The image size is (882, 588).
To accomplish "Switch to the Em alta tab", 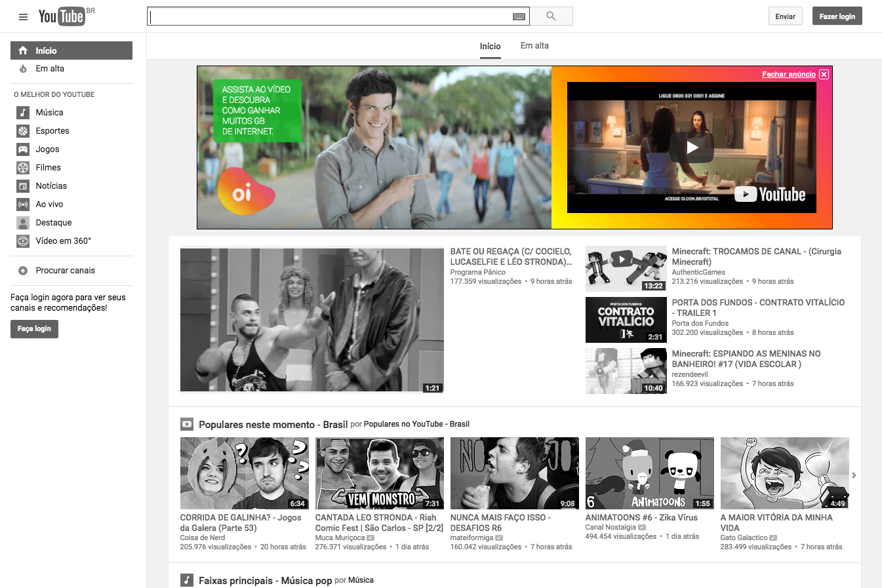I will point(534,46).
